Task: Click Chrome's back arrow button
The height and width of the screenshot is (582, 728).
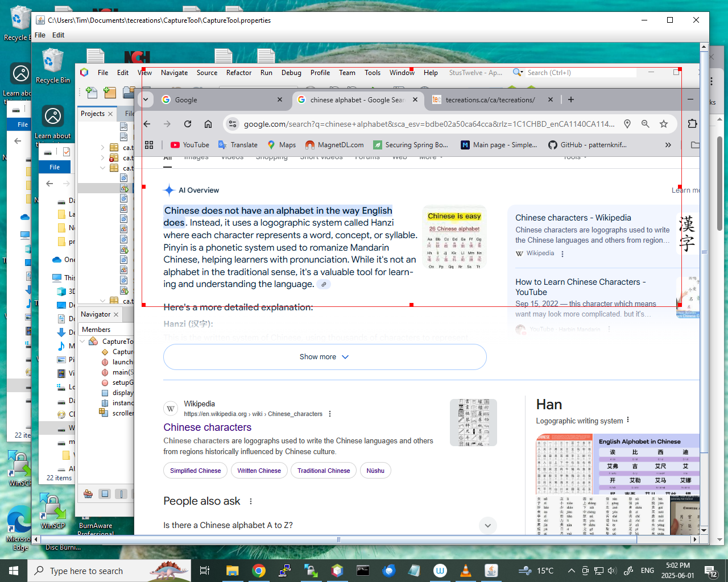Action: pos(147,124)
